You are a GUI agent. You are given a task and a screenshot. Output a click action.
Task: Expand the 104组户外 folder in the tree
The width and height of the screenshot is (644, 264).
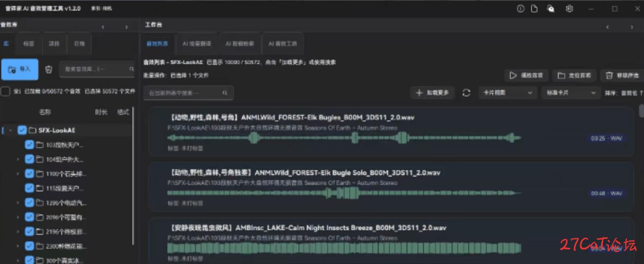tap(18, 159)
